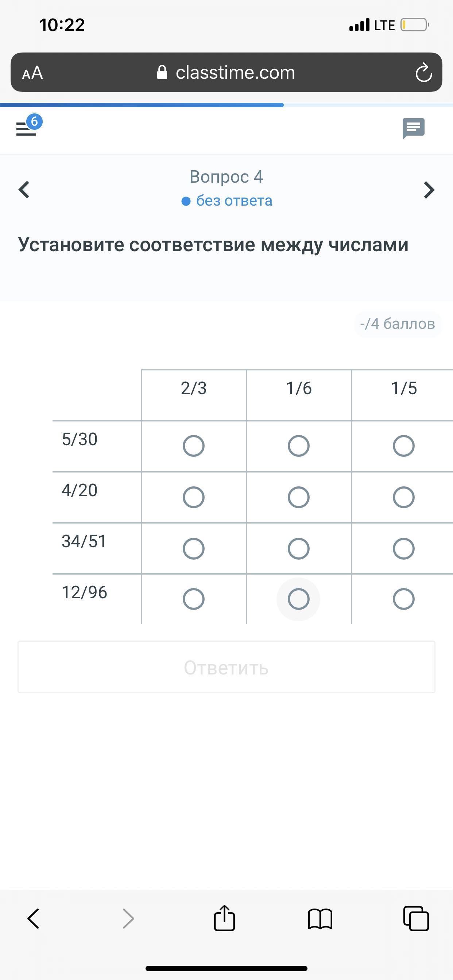Select 2/3 for the 5/30 row
Screen dimensions: 453x980
[193, 446]
